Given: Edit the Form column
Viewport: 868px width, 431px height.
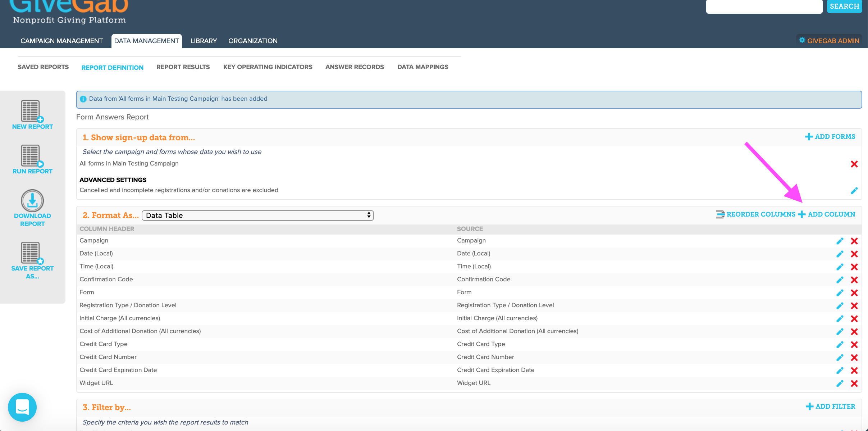Looking at the screenshot, I should tap(840, 293).
